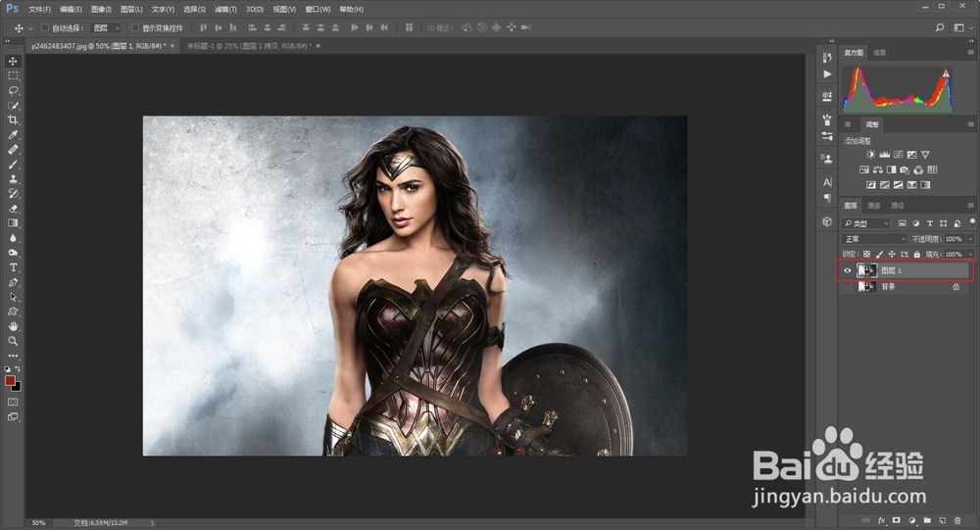Screen dimensions: 980x530
Task: Add Photo Filter adjustment
Action: coord(905,169)
